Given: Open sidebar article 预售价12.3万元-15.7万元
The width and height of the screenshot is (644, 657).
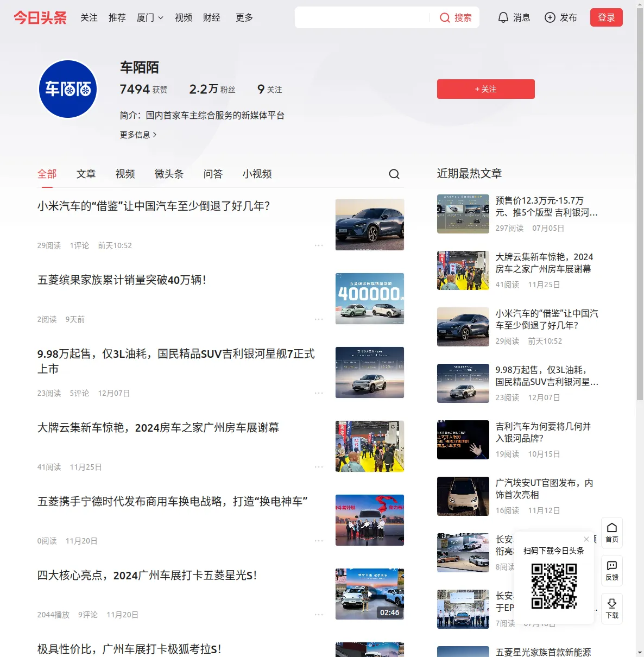Looking at the screenshot, I should point(547,207).
